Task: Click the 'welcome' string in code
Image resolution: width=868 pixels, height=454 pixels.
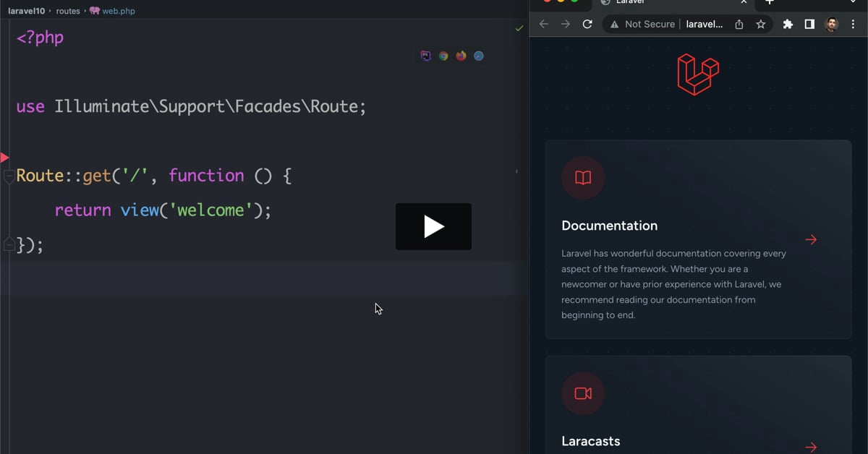Action: tap(210, 210)
